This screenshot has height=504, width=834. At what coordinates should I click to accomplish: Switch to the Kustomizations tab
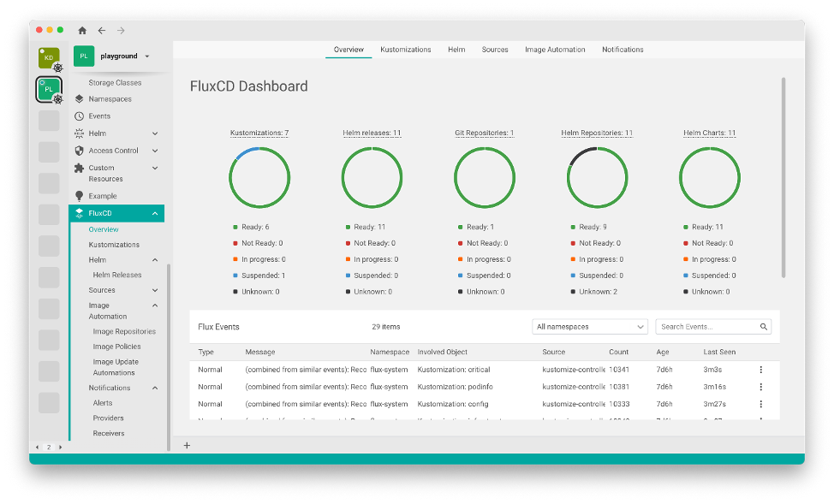(405, 50)
